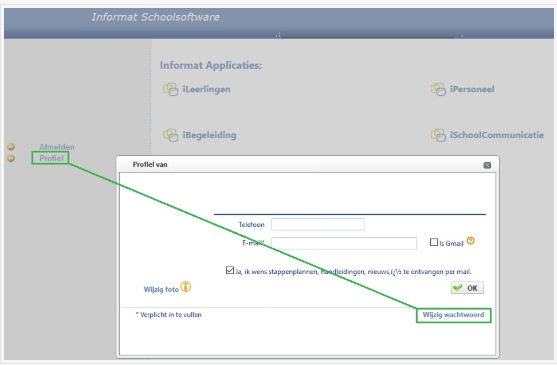Open the Profiel link in sidebar
The image size is (557, 365).
click(52, 158)
